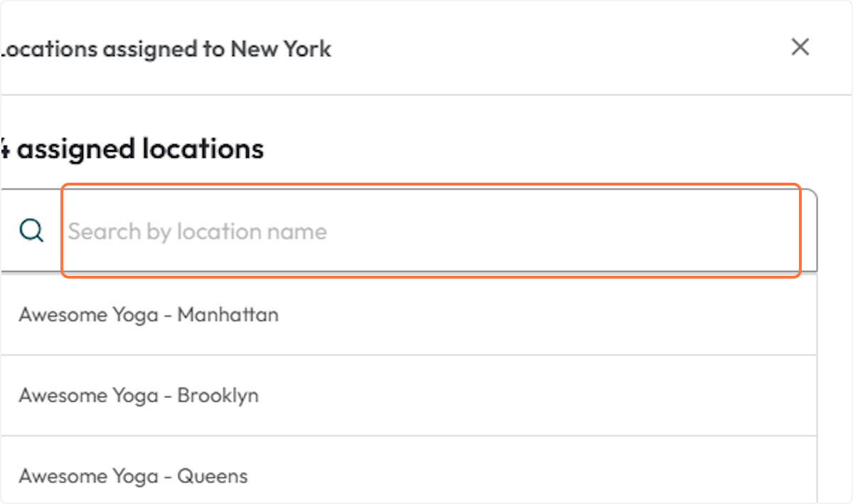This screenshot has height=504, width=853.
Task: Select Awesome Yoga - Manhattan location
Action: (149, 314)
